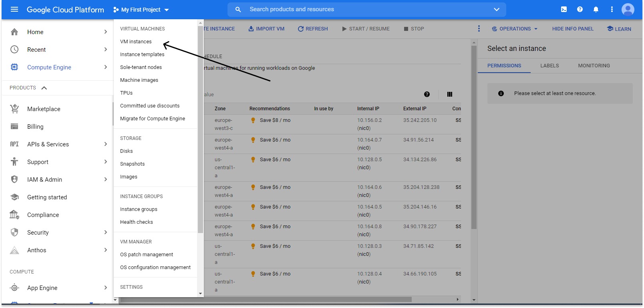Click the App Engine icon
This screenshot has width=644, height=308.
tap(14, 288)
